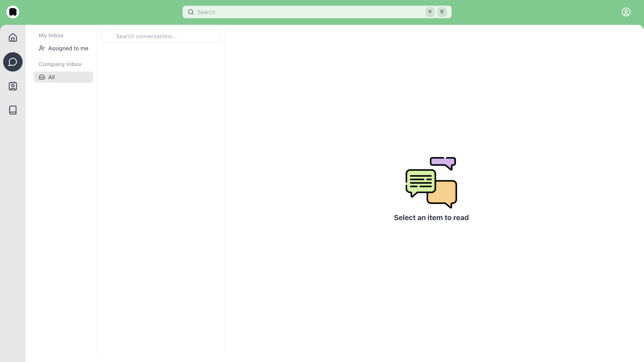Click the Search conversations input box
The height and width of the screenshot is (362, 644).
161,36
